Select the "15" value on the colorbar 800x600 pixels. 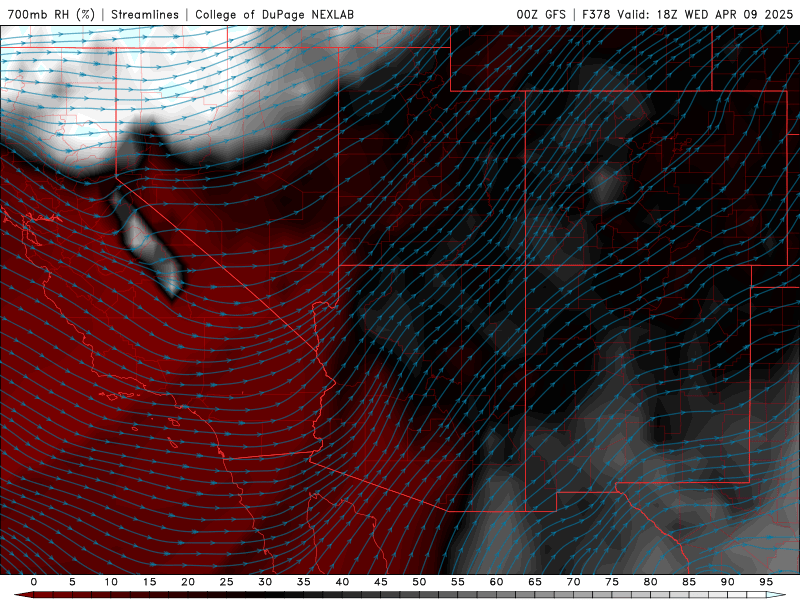pyautogui.click(x=149, y=582)
